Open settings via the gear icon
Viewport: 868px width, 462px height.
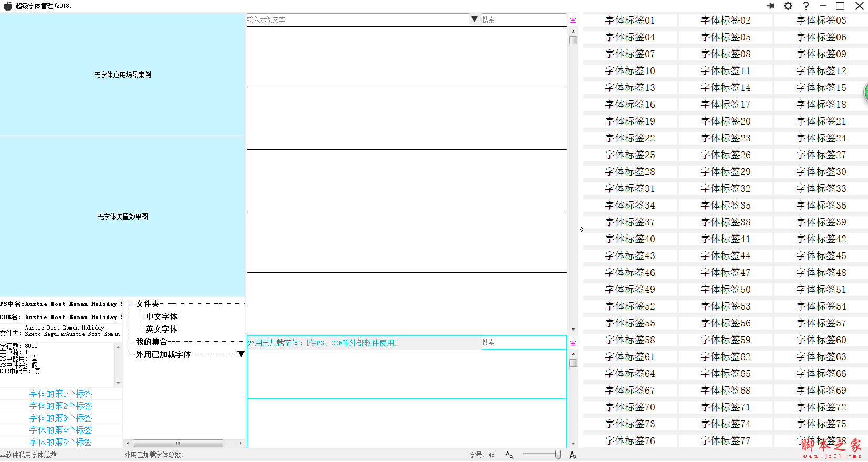[x=788, y=6]
